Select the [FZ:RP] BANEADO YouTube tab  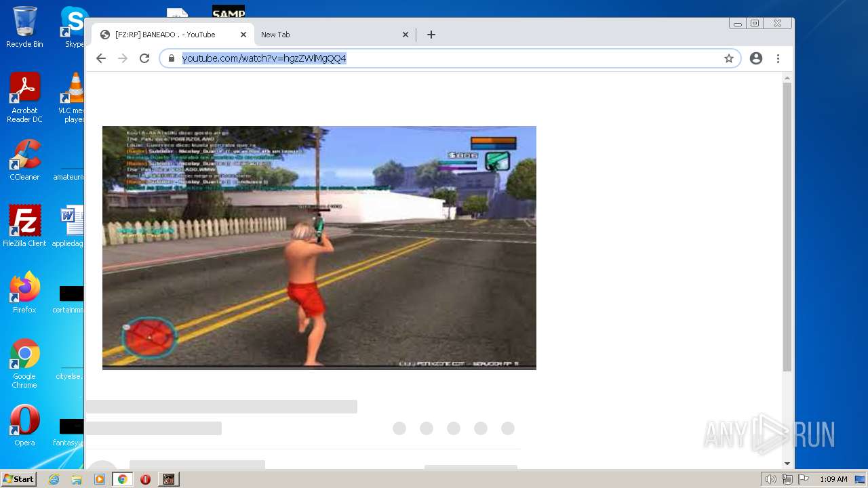pos(174,35)
